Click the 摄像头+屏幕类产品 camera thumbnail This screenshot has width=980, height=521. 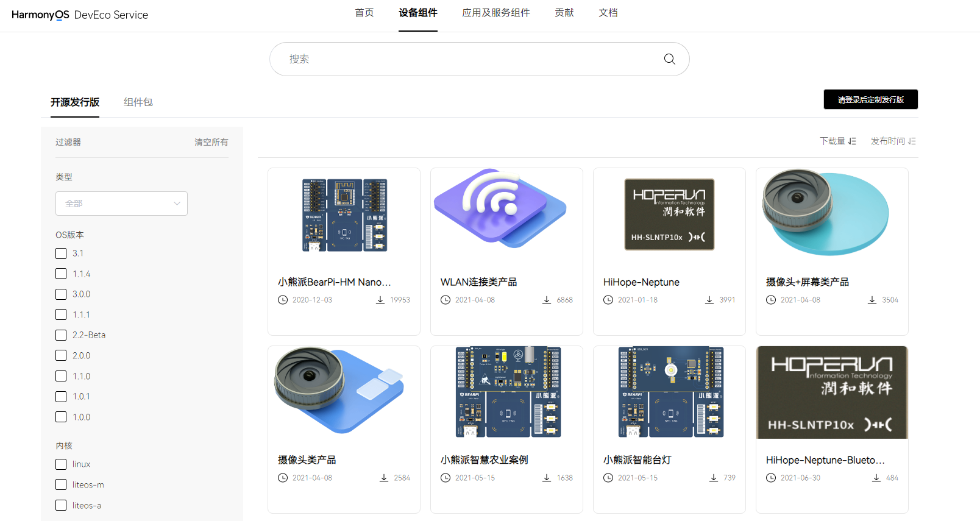825,212
